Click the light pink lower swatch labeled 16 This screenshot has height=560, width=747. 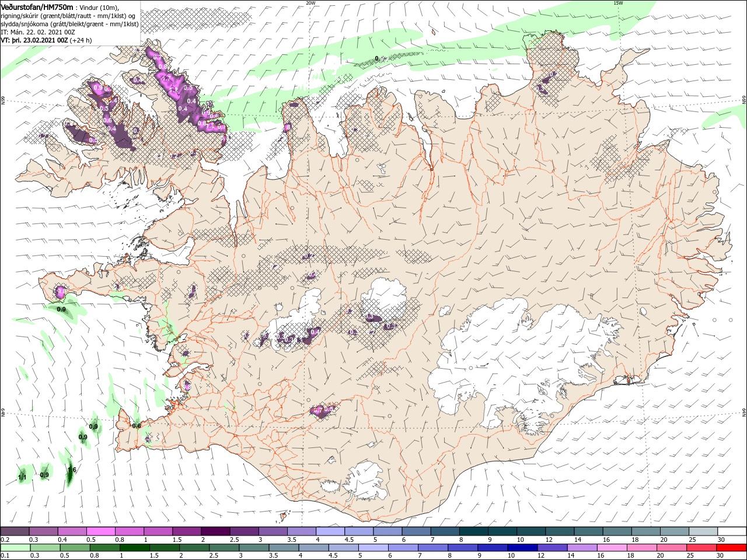611,548
